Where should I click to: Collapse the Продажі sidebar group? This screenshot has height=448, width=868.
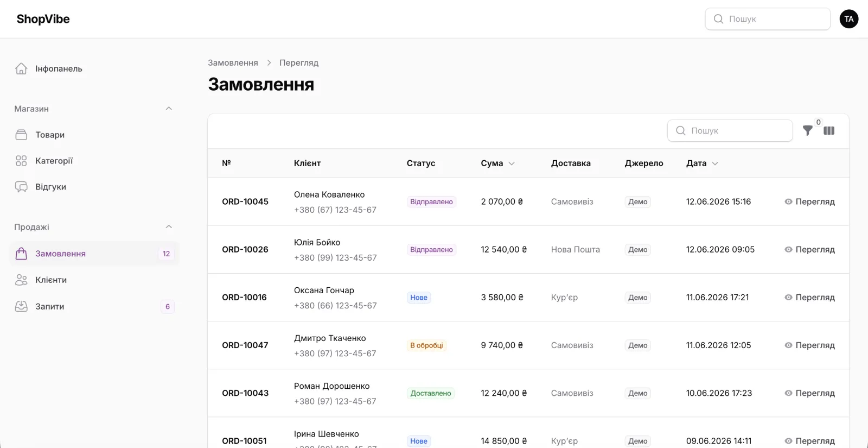coord(169,227)
